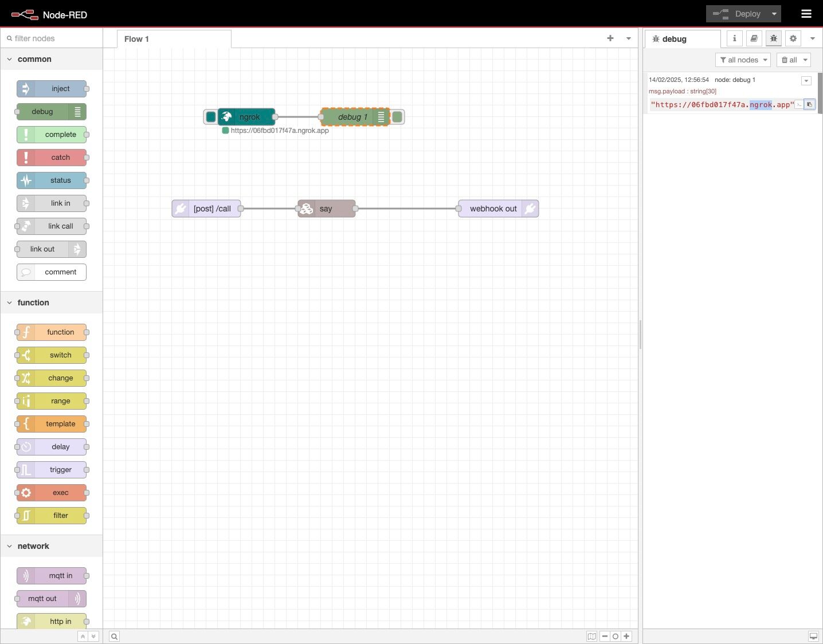Screen dimensions: 823x644
Task: Switch to the Flow 1 tab
Action: [x=136, y=39]
